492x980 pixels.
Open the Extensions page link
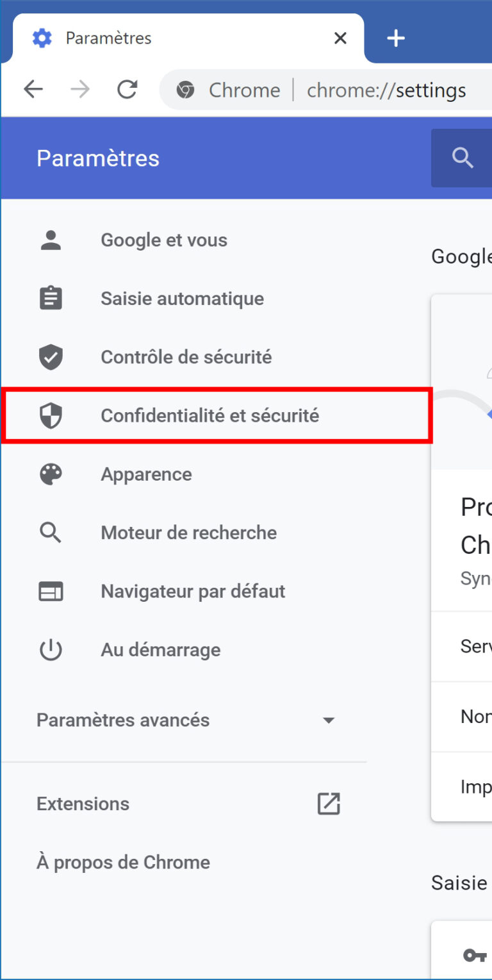(x=83, y=804)
